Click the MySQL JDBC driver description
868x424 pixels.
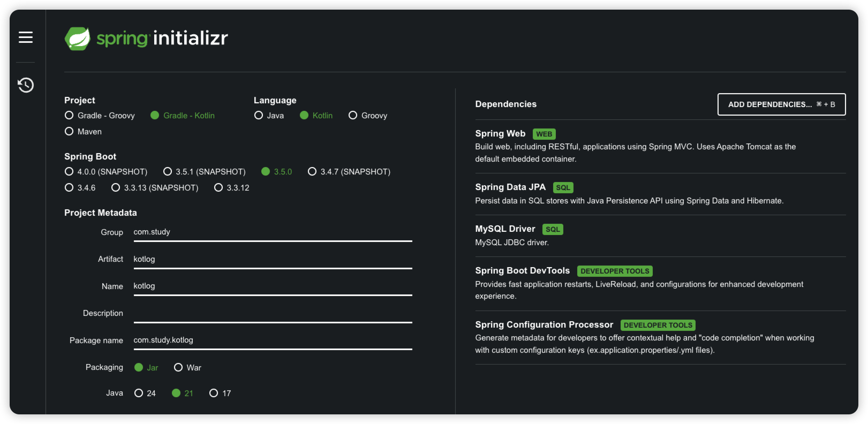click(512, 243)
